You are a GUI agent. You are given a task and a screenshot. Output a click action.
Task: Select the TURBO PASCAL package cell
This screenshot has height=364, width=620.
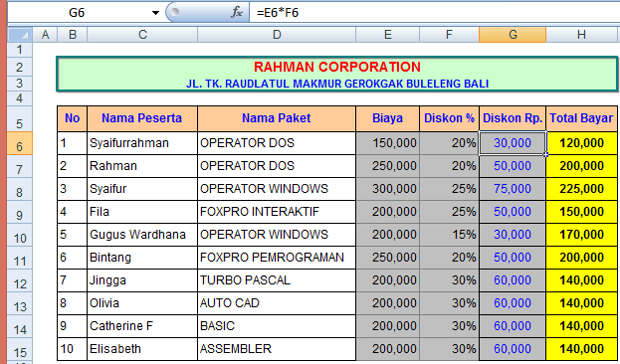[277, 280]
